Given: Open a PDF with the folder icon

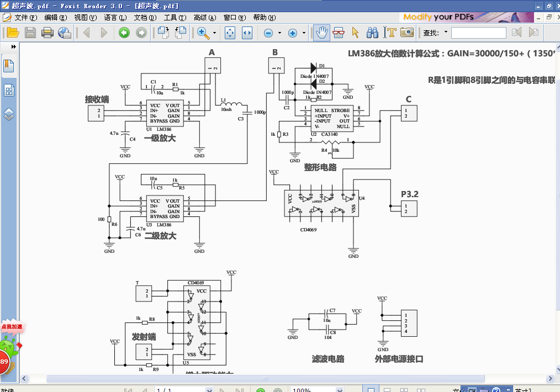Looking at the screenshot, I should 13,33.
